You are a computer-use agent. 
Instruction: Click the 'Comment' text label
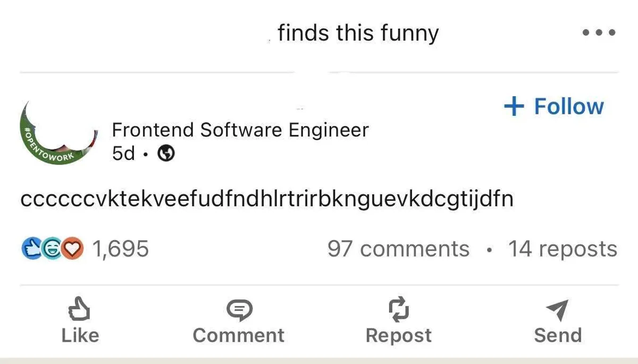239,335
